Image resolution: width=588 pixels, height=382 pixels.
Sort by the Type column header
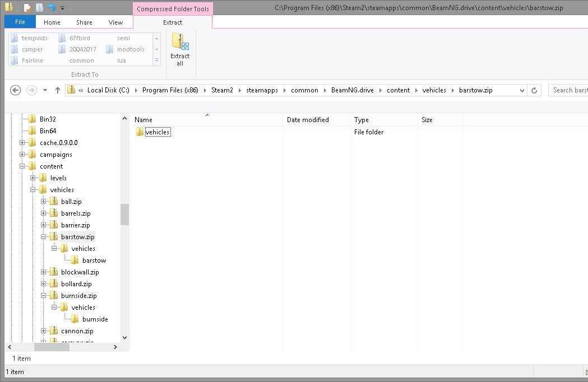tap(384, 120)
